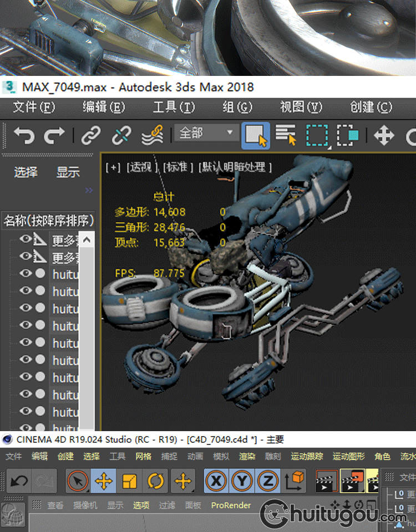Hide the first object via its eye icon
416x532 pixels.
click(x=25, y=239)
